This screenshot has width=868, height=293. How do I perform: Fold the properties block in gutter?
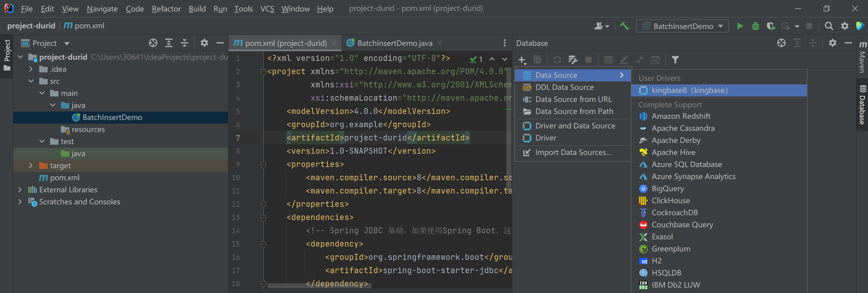click(x=264, y=165)
